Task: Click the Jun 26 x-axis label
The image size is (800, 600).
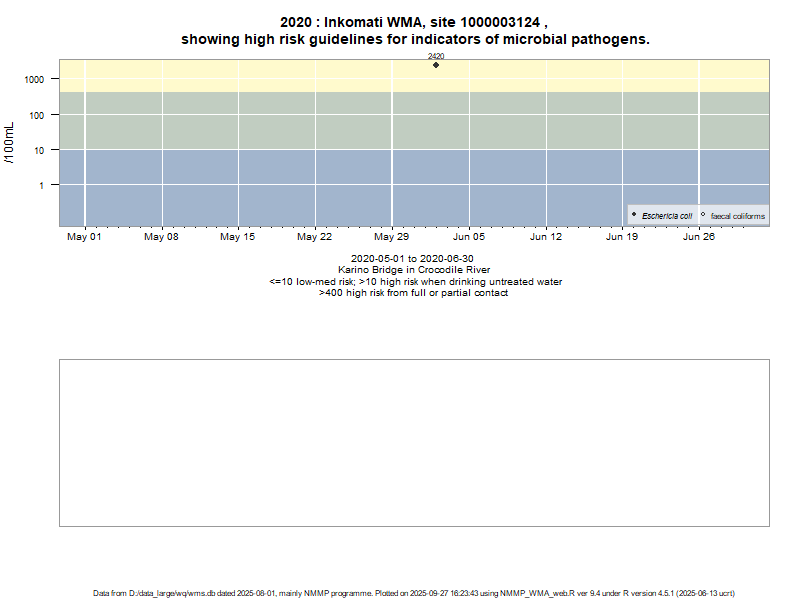Action: coord(699,237)
